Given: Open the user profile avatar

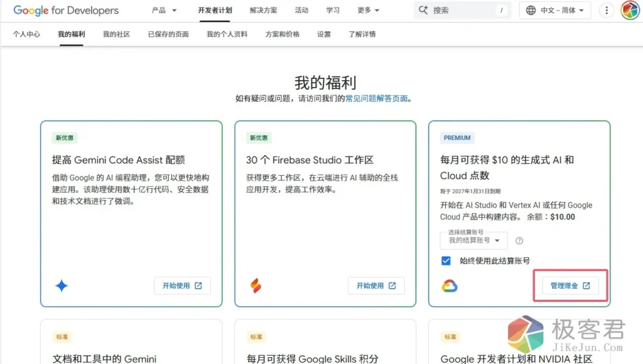Looking at the screenshot, I should (x=629, y=11).
